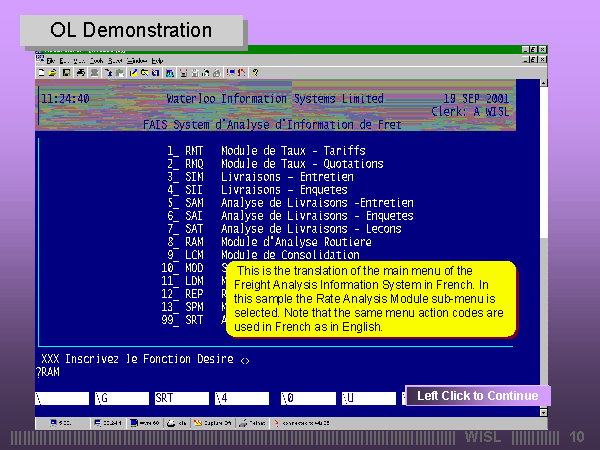The height and width of the screenshot is (450, 600).
Task: Click the Open folder toolbar icon
Action: coord(51,72)
